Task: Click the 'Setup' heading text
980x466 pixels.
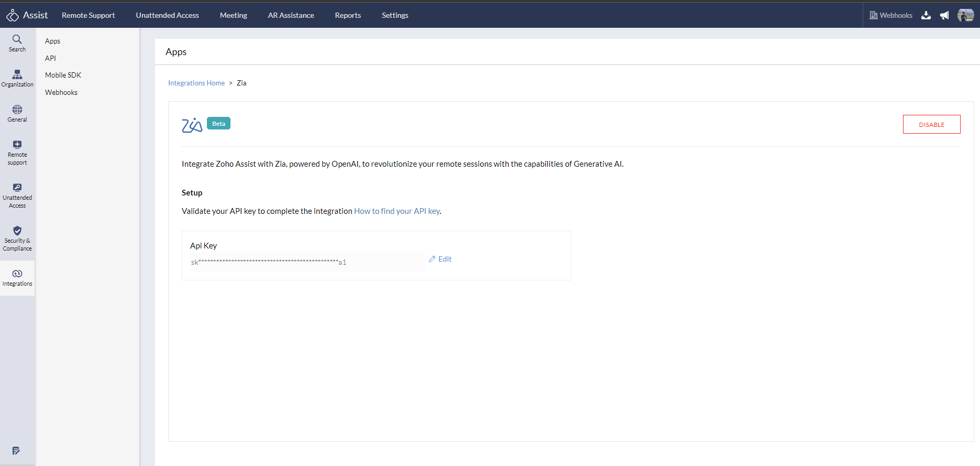Action: point(192,192)
